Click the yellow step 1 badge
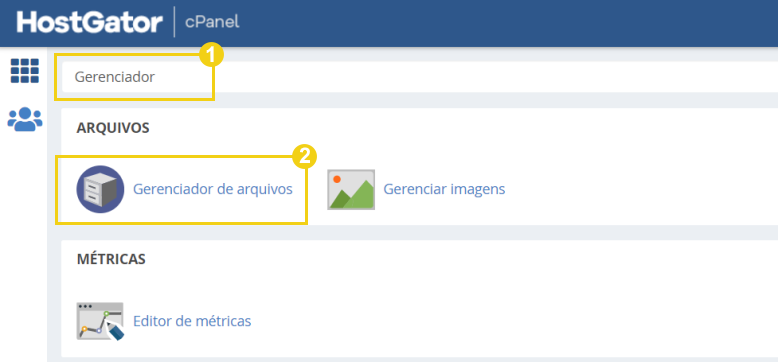The height and width of the screenshot is (362, 778). (x=212, y=56)
